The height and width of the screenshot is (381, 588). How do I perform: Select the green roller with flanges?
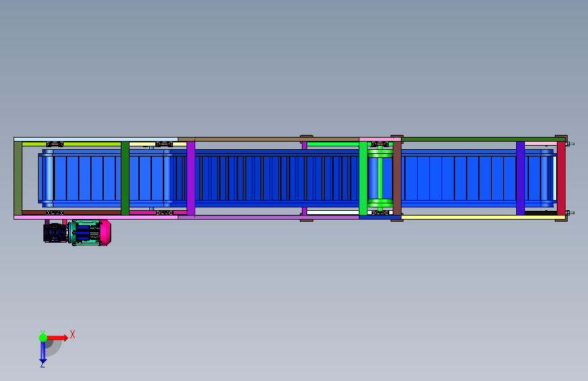pos(380,178)
